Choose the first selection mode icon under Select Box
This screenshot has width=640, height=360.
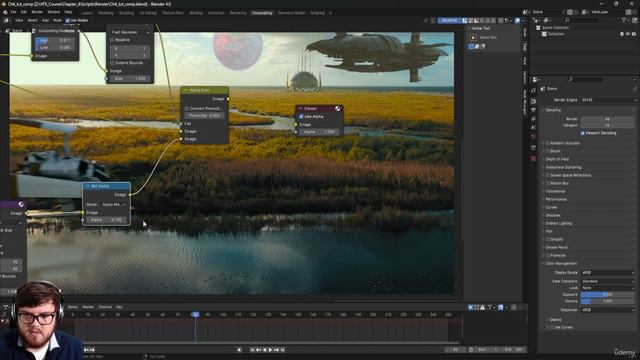point(471,47)
